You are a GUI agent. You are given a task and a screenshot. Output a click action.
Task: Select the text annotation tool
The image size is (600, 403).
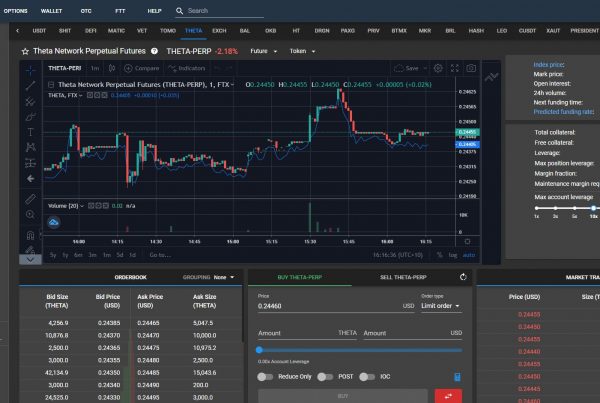pos(31,132)
